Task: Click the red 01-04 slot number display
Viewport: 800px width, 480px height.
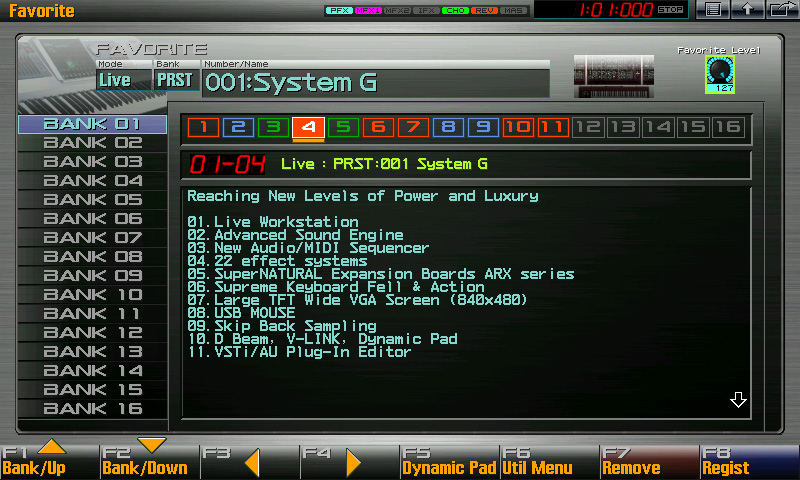Action: pyautogui.click(x=228, y=164)
